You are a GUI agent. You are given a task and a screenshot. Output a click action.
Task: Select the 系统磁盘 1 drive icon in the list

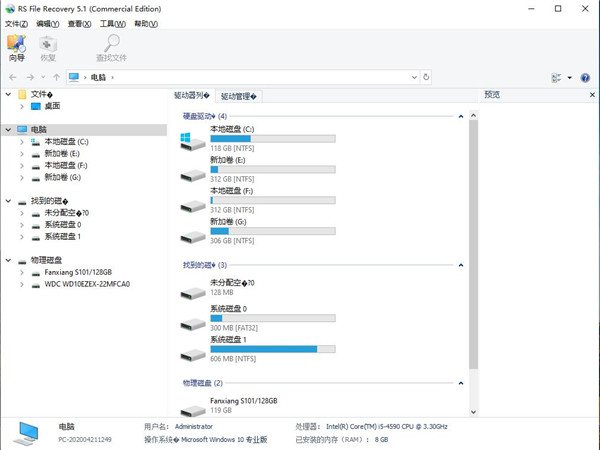(192, 355)
